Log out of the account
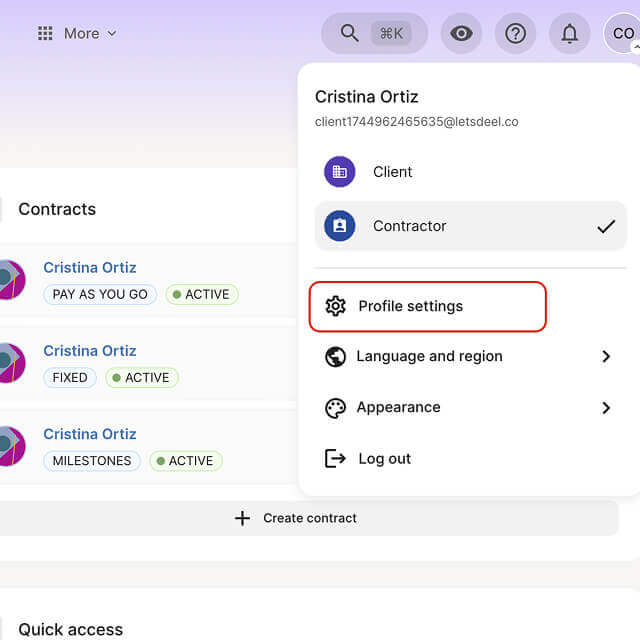This screenshot has height=640, width=640. (384, 459)
